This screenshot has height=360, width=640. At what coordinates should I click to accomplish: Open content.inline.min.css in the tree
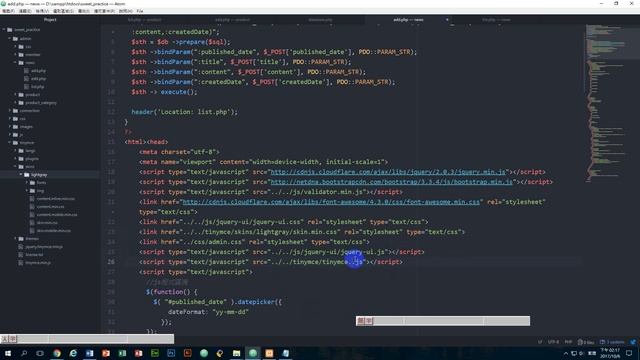pyautogui.click(x=56, y=199)
